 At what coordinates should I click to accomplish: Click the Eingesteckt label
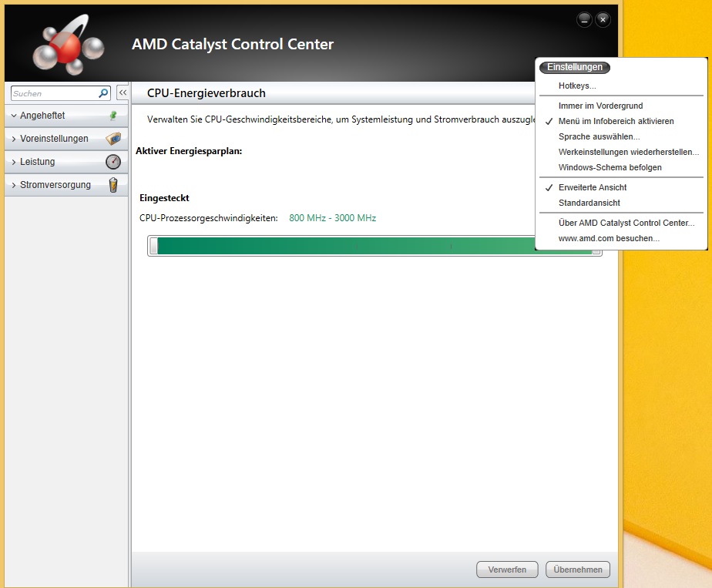(x=164, y=198)
